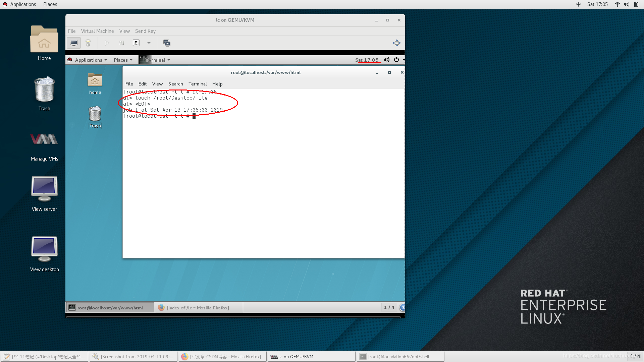Open the Send Key menu
The image size is (644, 362).
145,31
